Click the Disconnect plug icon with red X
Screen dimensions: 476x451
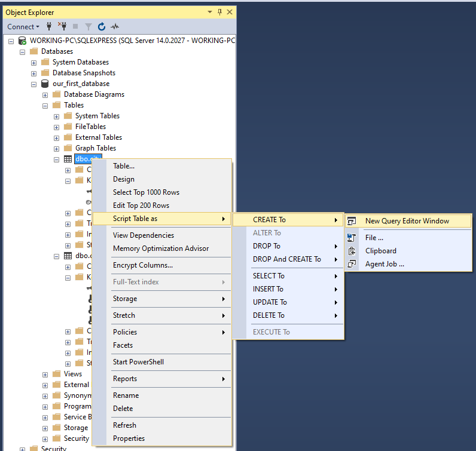coord(62,26)
